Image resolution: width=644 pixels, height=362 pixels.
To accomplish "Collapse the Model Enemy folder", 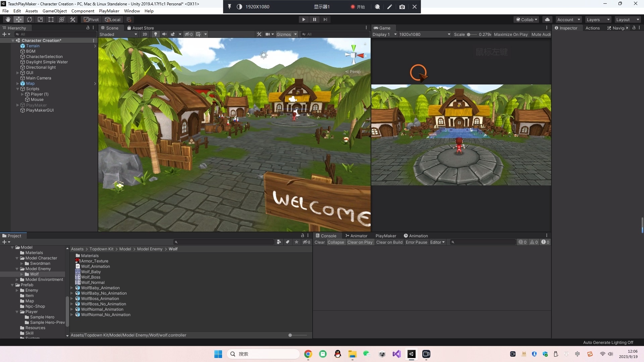I will click(x=17, y=268).
